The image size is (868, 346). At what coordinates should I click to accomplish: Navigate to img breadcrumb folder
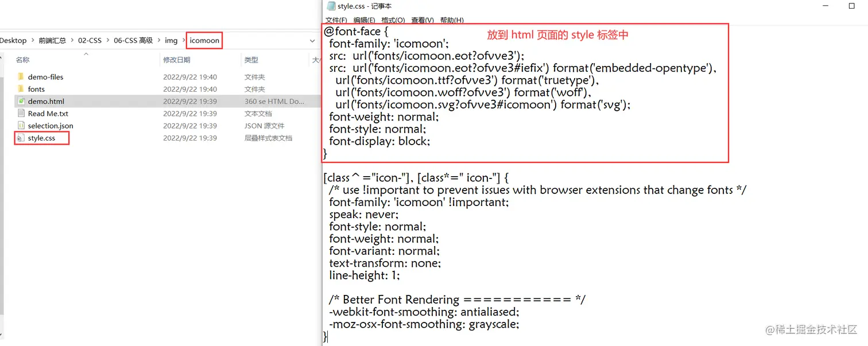(x=171, y=41)
